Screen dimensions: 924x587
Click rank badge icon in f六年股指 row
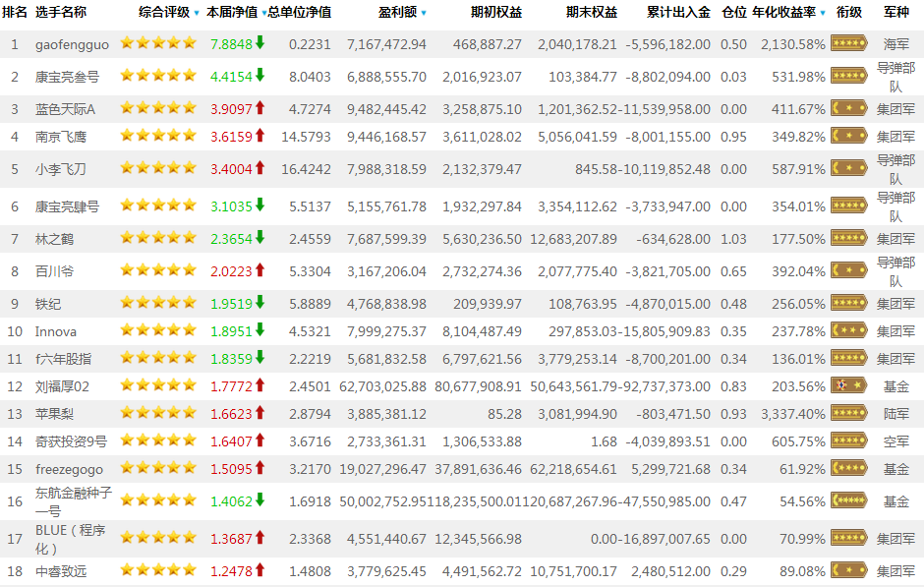(848, 358)
